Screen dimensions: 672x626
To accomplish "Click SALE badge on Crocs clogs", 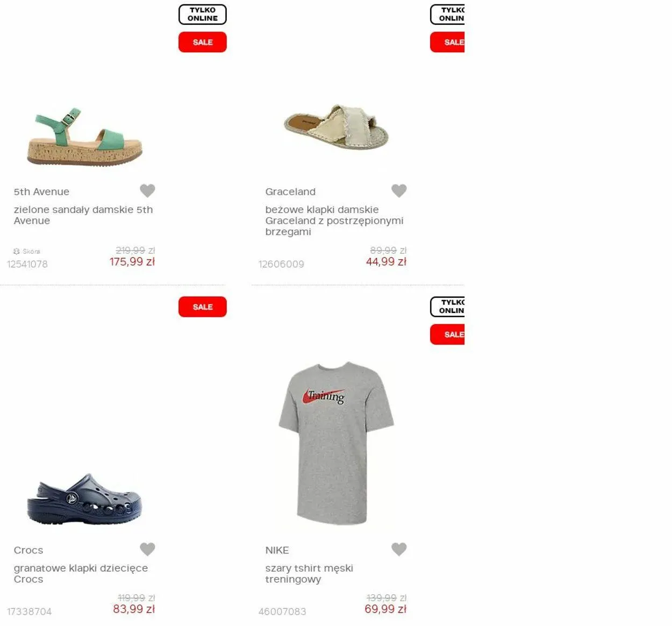I will 203,307.
